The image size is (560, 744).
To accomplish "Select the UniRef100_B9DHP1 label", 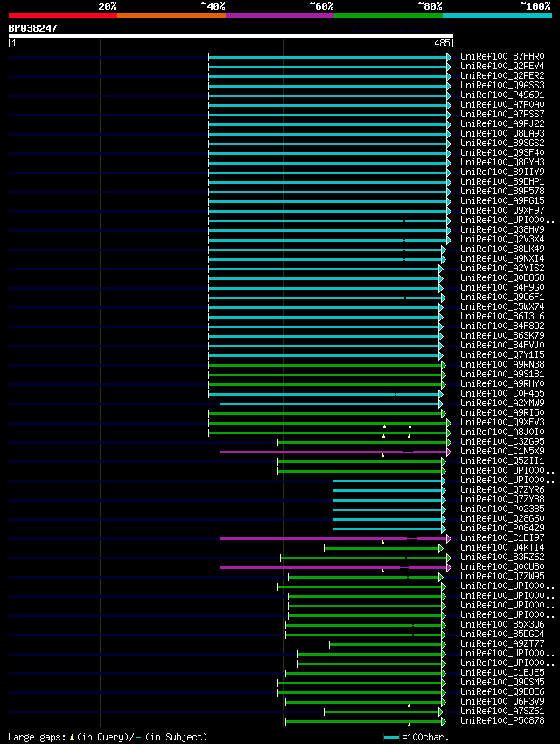I will [x=502, y=182].
